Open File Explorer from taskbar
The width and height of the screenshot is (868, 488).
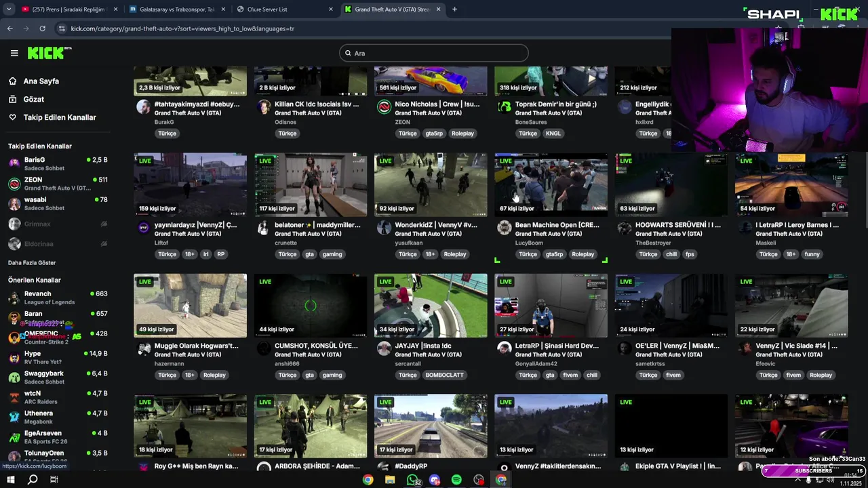click(x=390, y=480)
